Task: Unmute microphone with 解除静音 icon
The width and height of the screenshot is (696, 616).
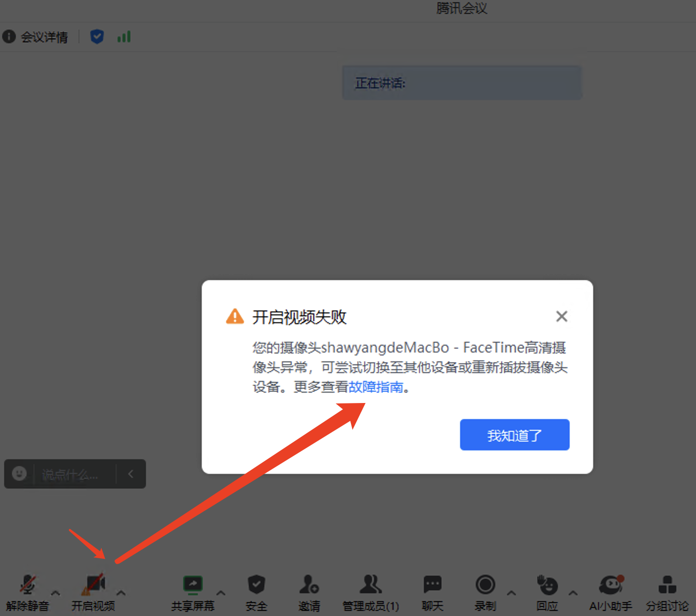Action: [x=27, y=592]
